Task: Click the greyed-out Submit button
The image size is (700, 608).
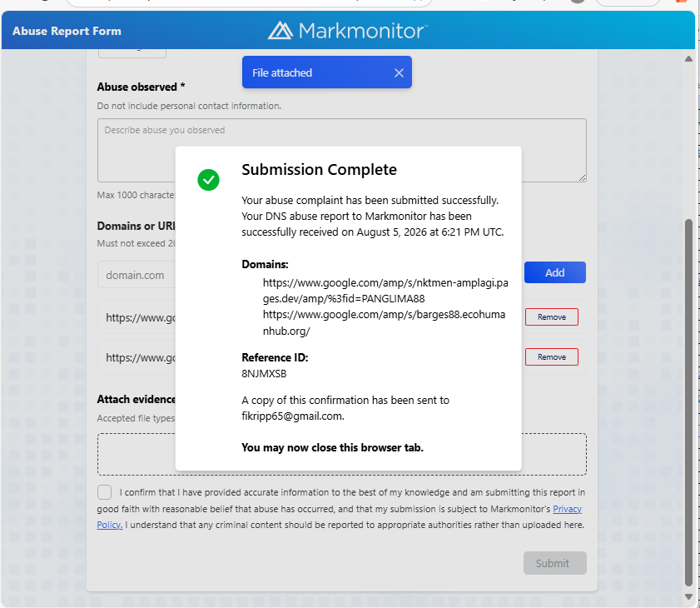Action: (x=554, y=563)
